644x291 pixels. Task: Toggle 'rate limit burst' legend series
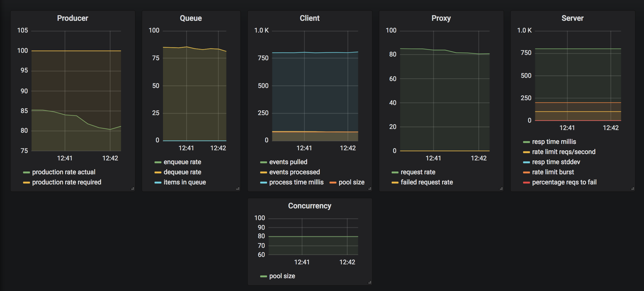(x=553, y=172)
